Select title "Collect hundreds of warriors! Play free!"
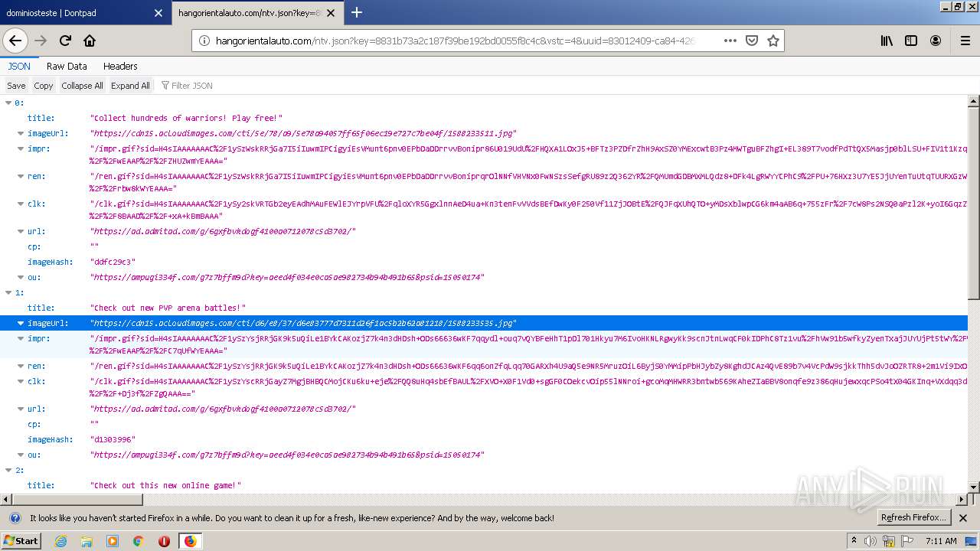Screen dimensions: 980x551 coord(186,118)
